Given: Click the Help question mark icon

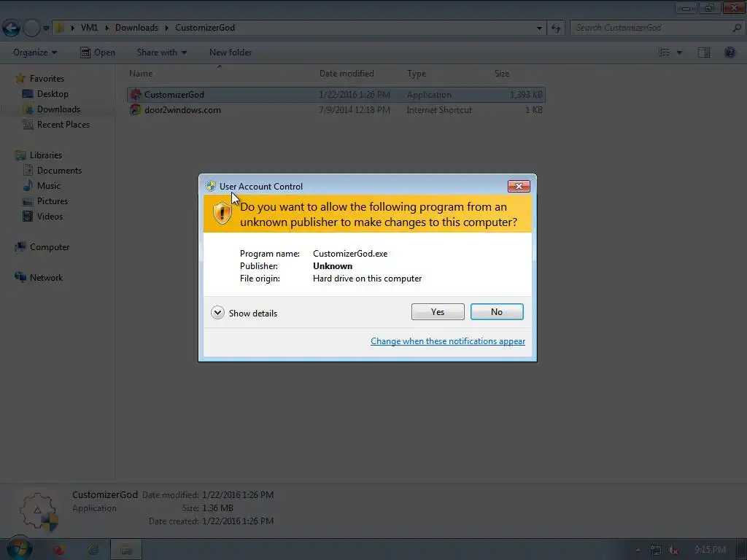Looking at the screenshot, I should click(729, 52).
